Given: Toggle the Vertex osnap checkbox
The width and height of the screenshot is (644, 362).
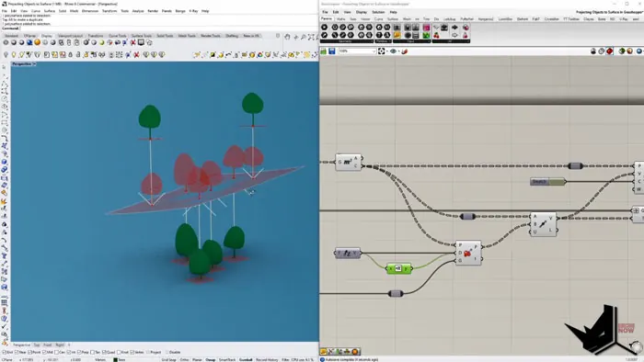Looking at the screenshot, I should click(132, 352).
